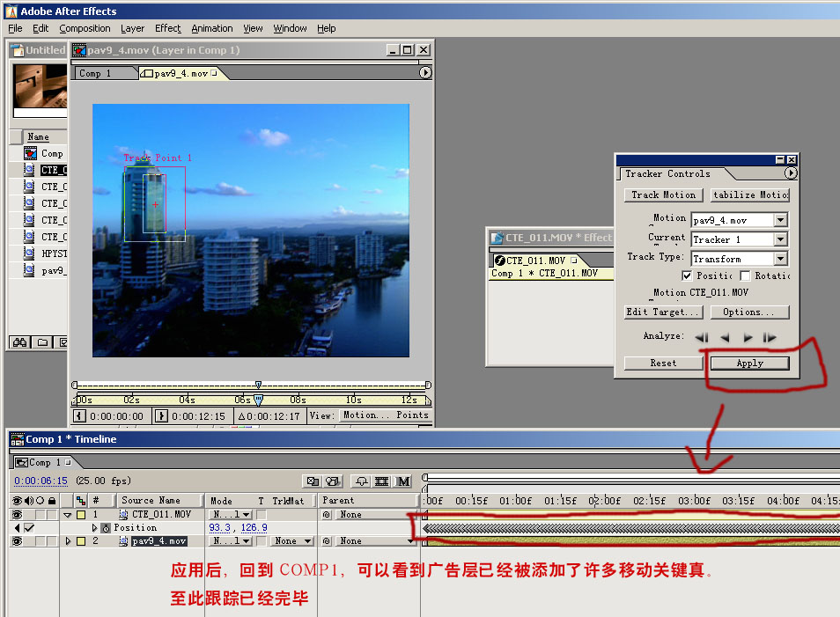This screenshot has height=617, width=840.
Task: Click the Apply button in Tracker Controls
Action: click(x=749, y=364)
